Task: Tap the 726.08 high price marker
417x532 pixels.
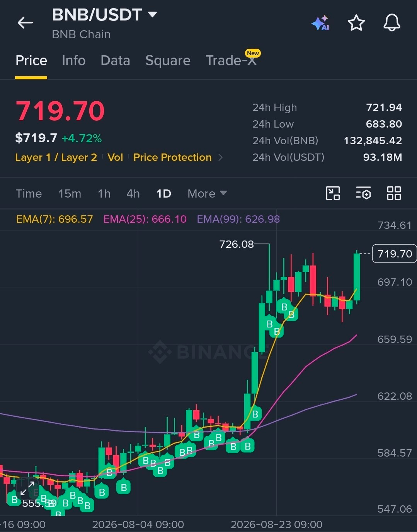Action: [x=237, y=244]
